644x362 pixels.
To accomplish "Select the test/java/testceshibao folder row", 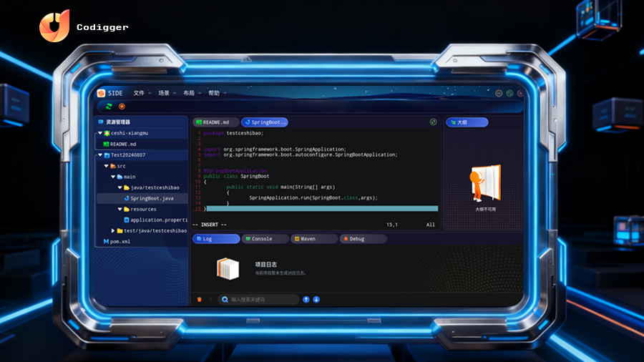I will point(141,230).
